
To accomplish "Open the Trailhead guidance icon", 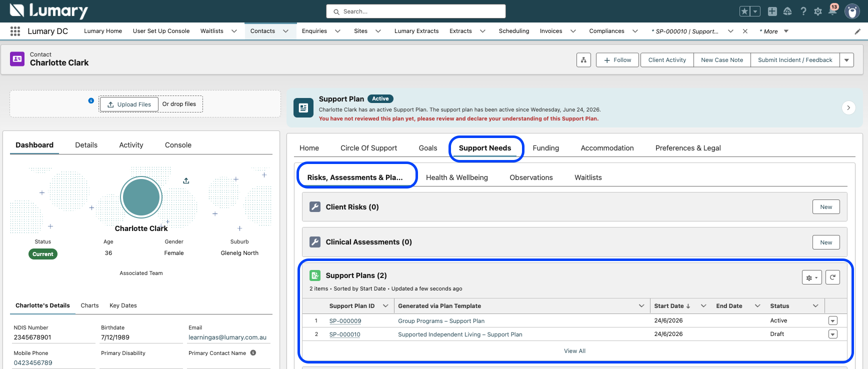I will click(787, 11).
